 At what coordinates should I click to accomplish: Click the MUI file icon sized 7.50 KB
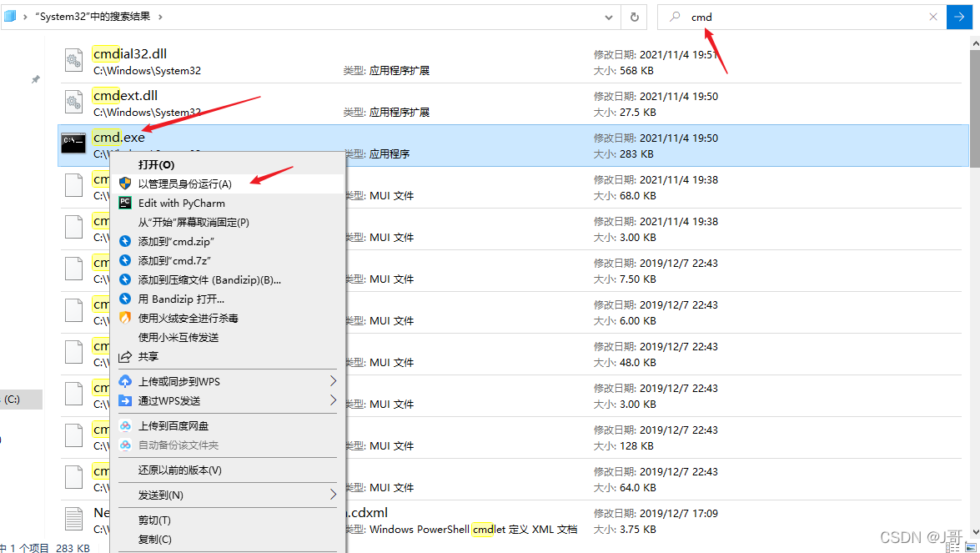click(73, 269)
